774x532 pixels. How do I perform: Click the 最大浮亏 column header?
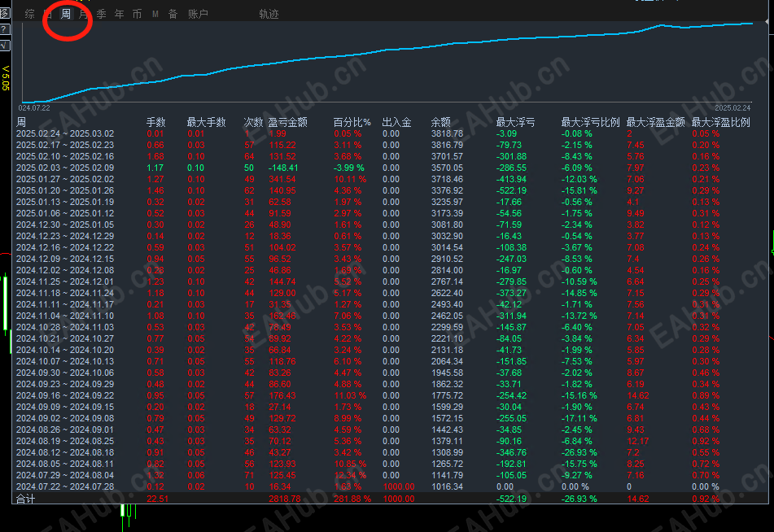click(515, 122)
